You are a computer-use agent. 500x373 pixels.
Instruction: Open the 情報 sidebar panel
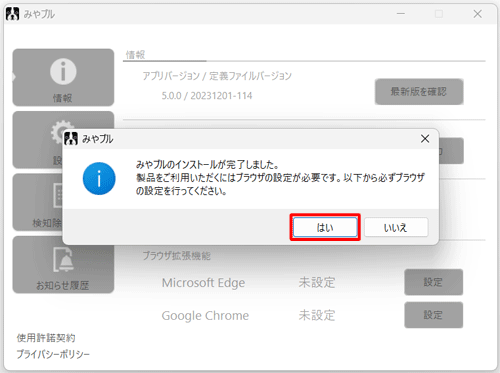click(x=63, y=77)
